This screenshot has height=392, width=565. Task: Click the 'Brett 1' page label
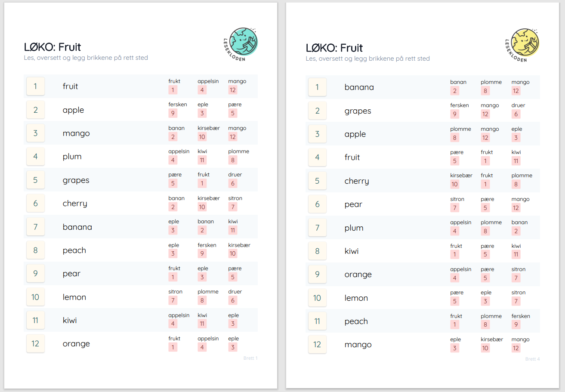[250, 358]
